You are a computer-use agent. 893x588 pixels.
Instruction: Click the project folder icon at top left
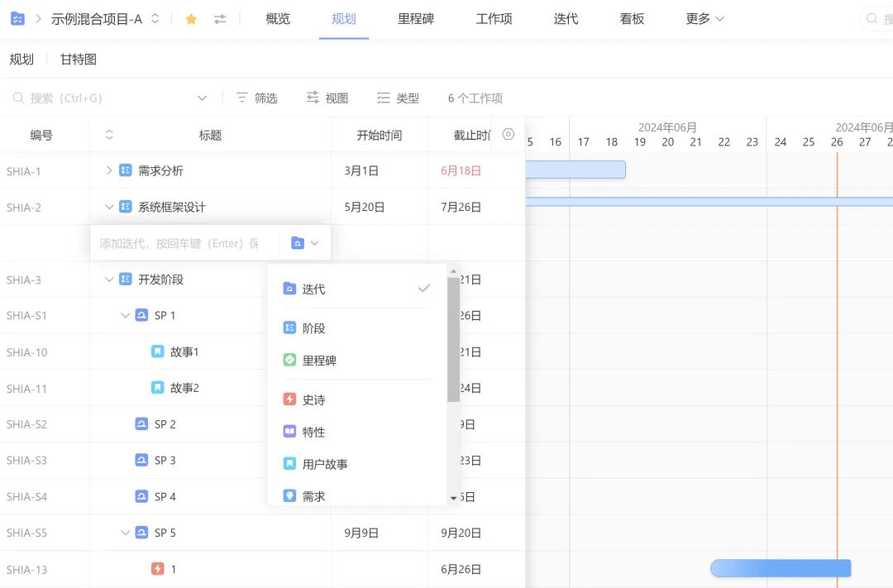point(17,19)
